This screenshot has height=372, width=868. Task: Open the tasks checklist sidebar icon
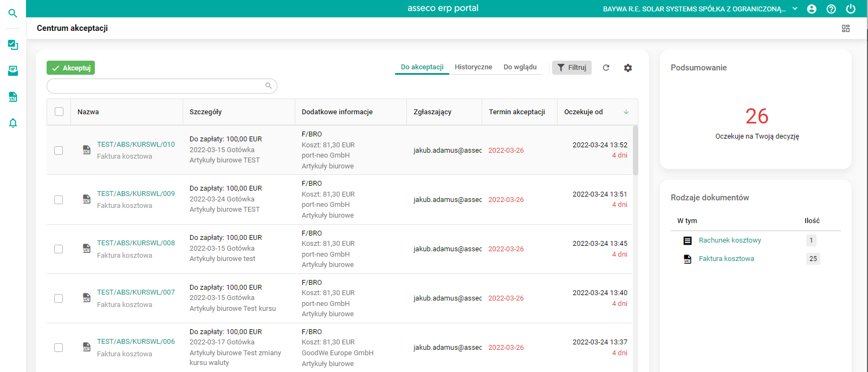click(13, 45)
